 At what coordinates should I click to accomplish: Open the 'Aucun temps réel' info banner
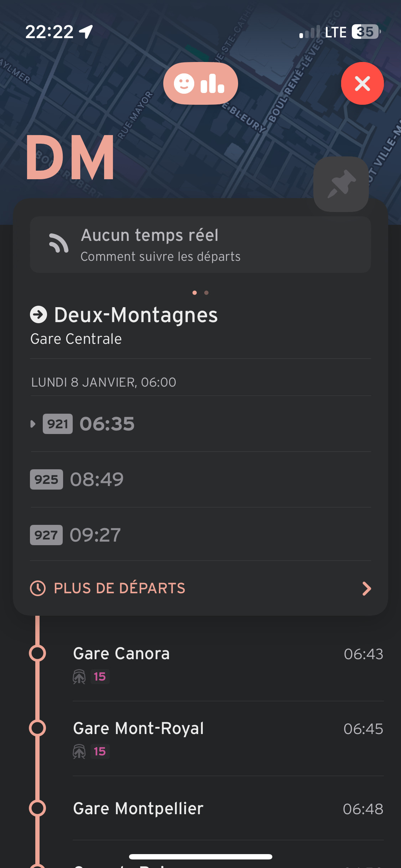click(200, 245)
